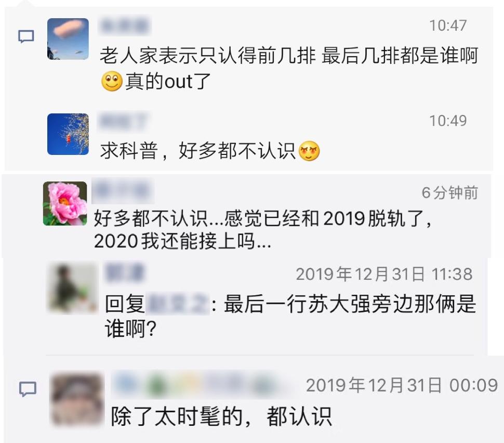Click the smiley emoji before 真的out了
This screenshot has width=504, height=443.
(112, 81)
